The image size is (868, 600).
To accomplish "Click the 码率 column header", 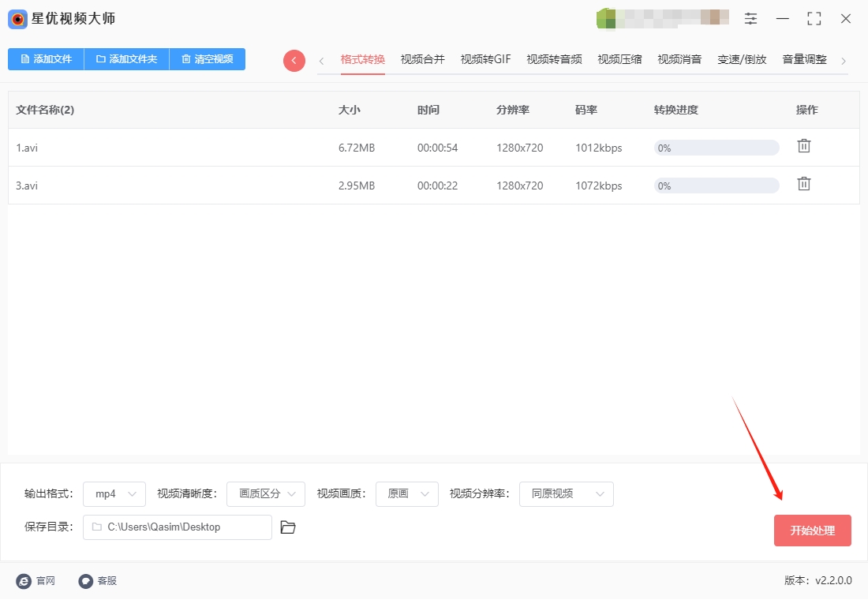I will pos(586,110).
